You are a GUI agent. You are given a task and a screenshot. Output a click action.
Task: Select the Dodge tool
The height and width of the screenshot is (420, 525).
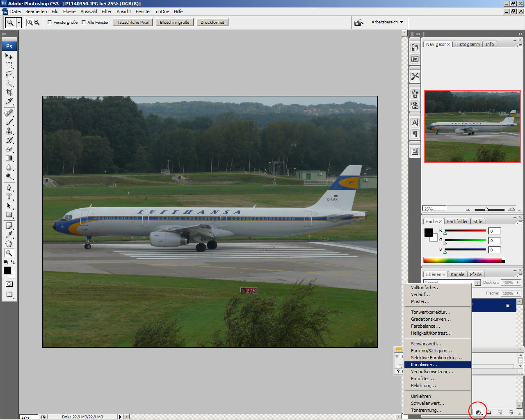click(x=9, y=176)
